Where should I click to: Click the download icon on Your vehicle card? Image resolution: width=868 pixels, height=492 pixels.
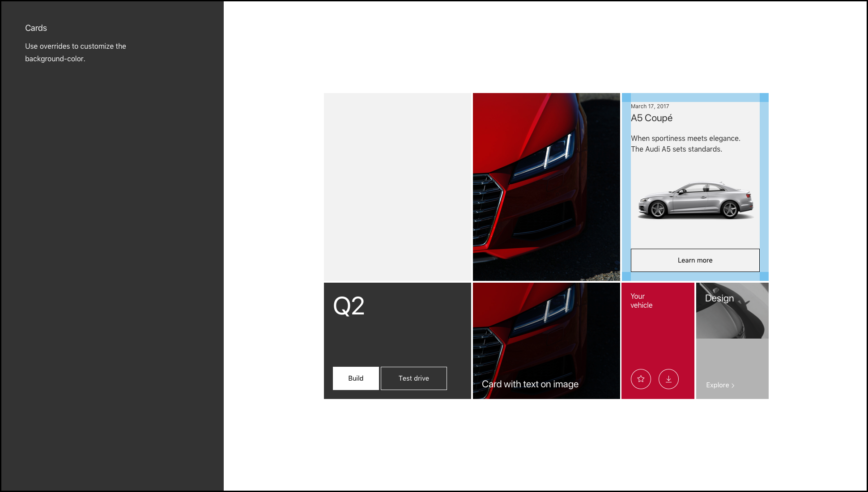pos(668,379)
